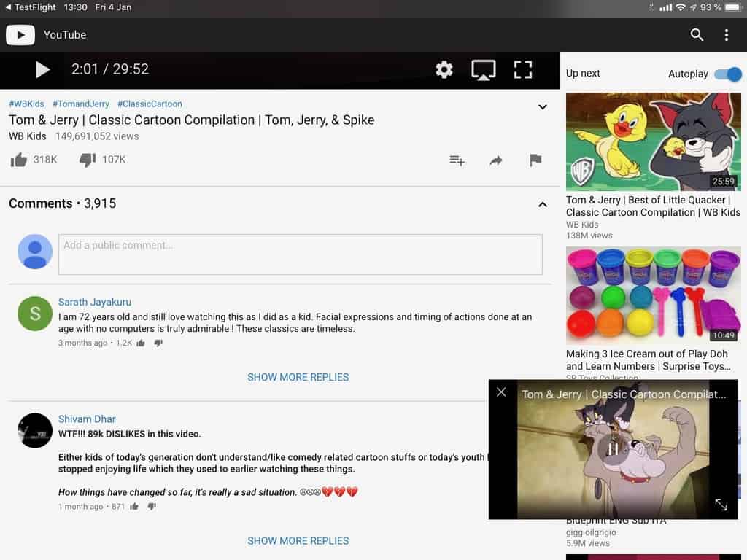Open the #WBKids hashtag

26,104
